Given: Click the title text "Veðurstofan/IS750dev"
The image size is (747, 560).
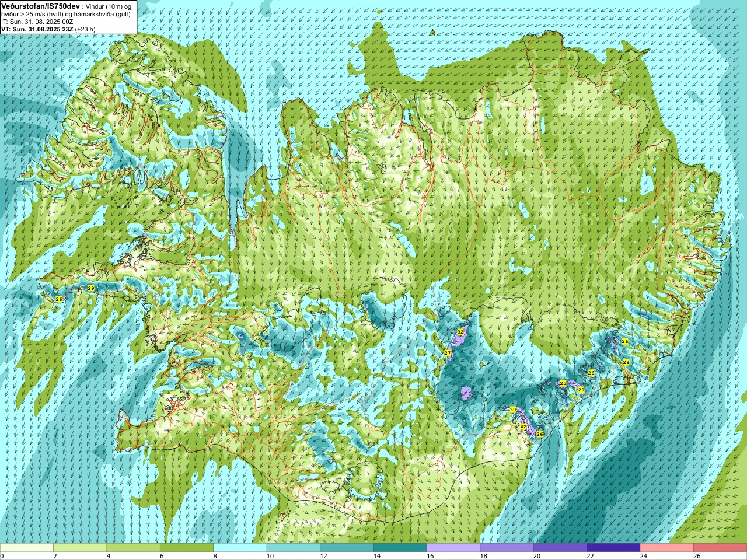Looking at the screenshot, I should coord(40,5).
